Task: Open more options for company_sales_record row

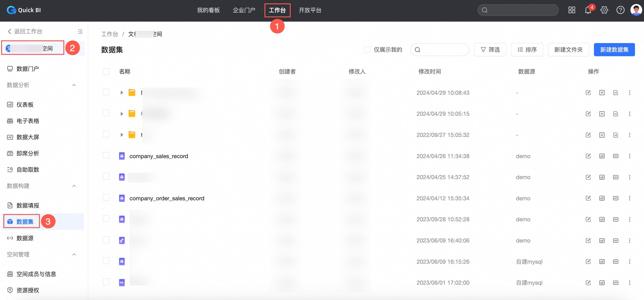Action: (x=629, y=156)
